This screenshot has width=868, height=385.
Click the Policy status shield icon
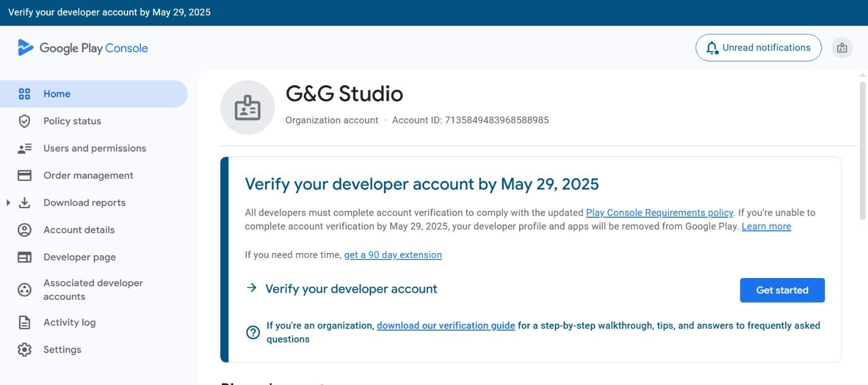tap(24, 121)
